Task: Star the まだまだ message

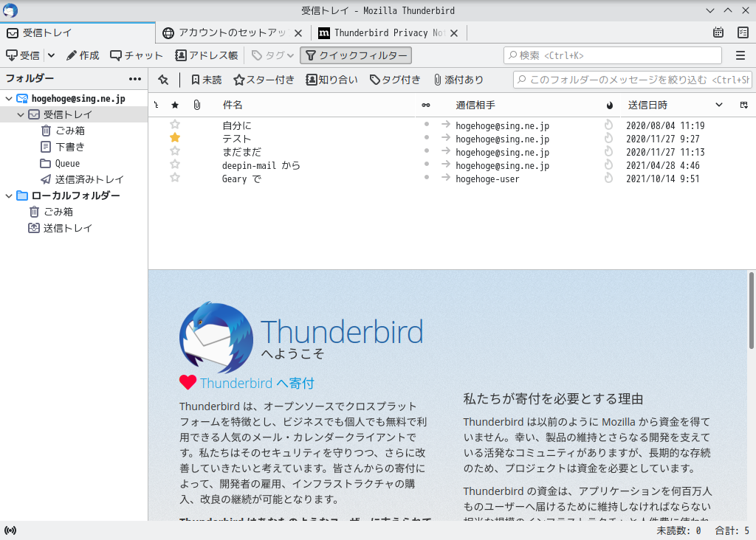Action: [175, 150]
